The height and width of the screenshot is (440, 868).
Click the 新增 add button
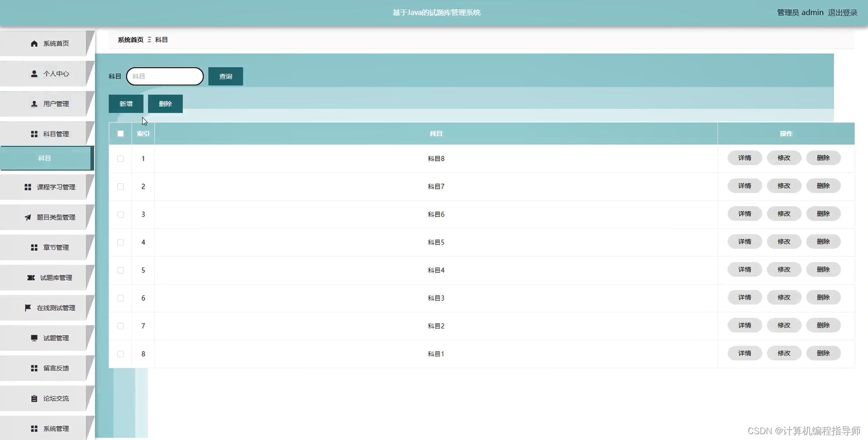(126, 104)
